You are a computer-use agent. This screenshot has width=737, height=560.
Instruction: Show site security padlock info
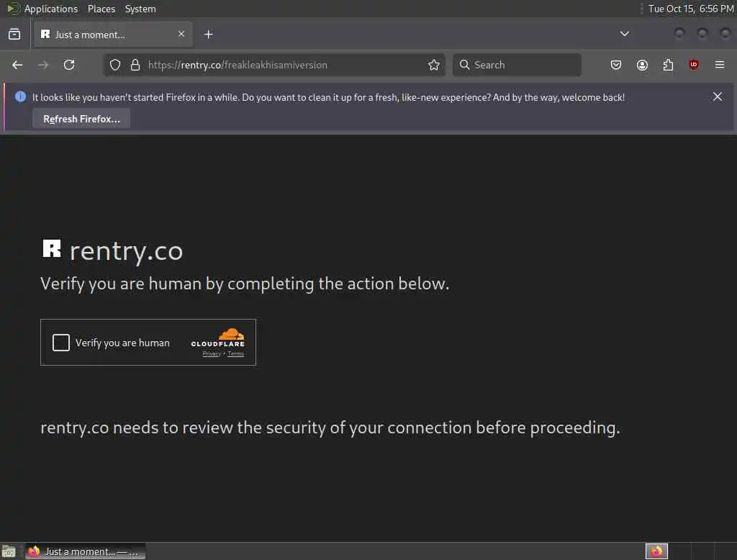tap(135, 65)
